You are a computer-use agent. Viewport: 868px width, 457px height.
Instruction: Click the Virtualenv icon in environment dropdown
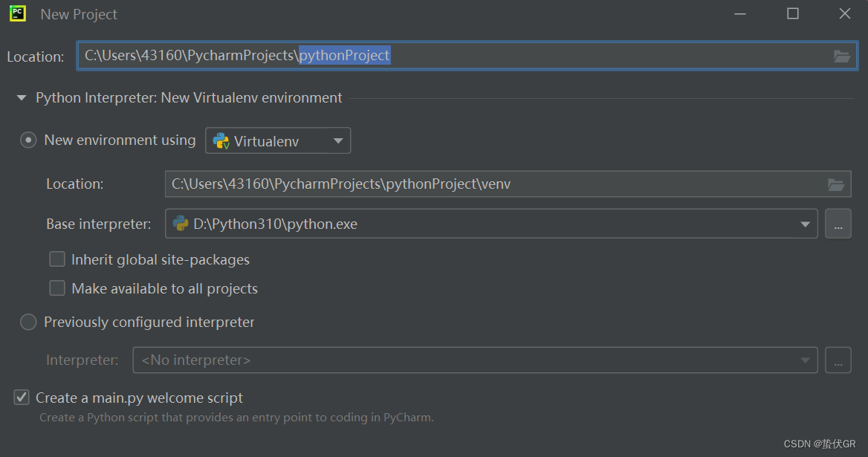pyautogui.click(x=221, y=141)
